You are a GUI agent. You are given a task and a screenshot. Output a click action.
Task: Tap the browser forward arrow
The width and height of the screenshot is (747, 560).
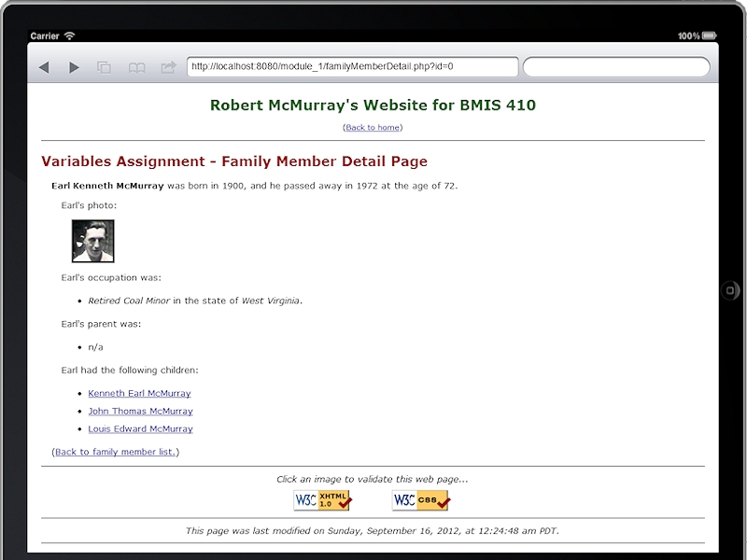[74, 67]
